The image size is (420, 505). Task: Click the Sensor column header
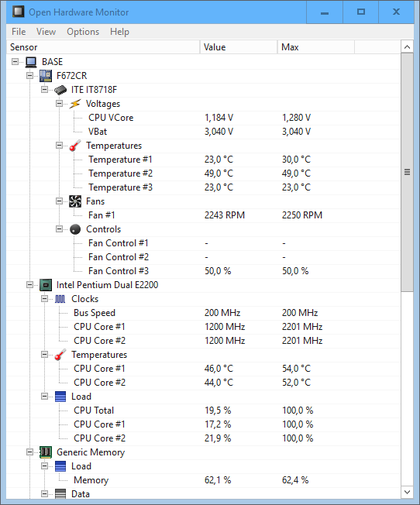pyautogui.click(x=104, y=47)
